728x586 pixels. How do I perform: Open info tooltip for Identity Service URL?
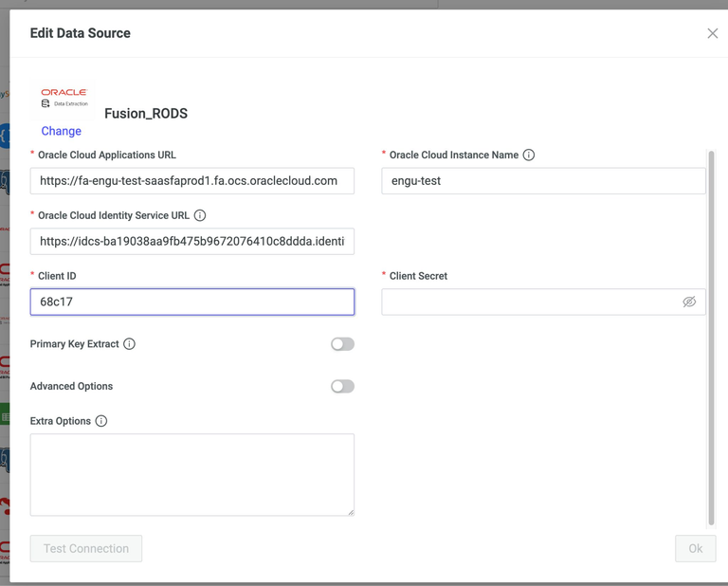point(200,215)
